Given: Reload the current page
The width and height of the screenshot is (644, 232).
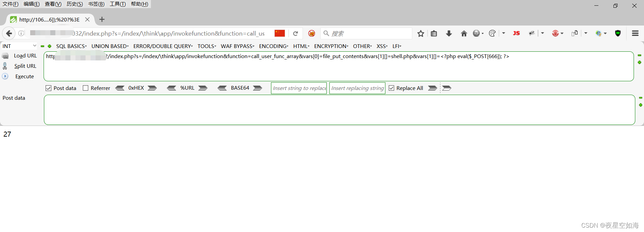Looking at the screenshot, I should pyautogui.click(x=296, y=33).
